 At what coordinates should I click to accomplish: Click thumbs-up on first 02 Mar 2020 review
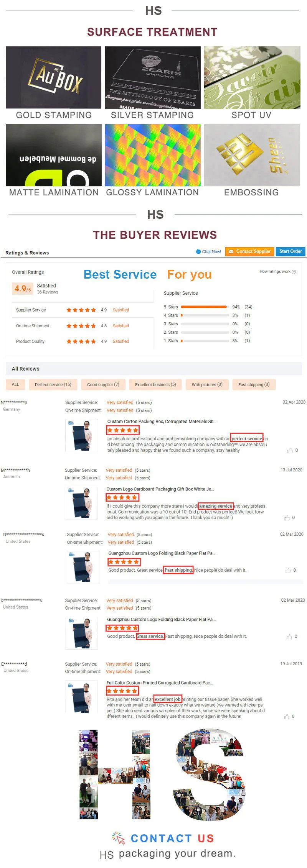tap(288, 571)
